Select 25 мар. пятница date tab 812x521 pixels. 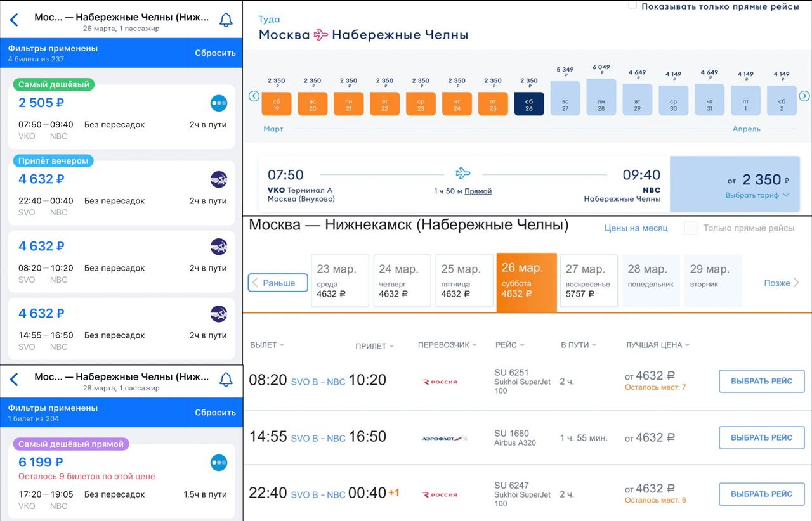(x=464, y=281)
